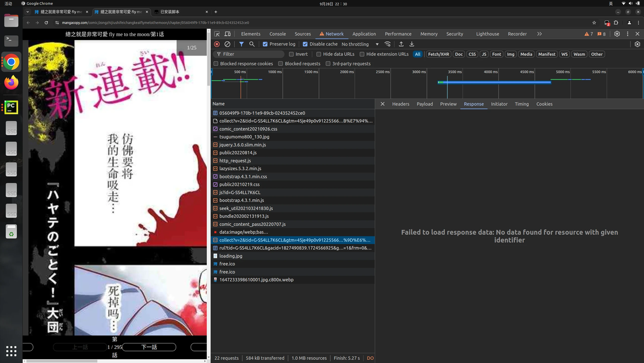Enable 3rd-party requests checkbox
This screenshot has height=363, width=644.
(x=328, y=64)
